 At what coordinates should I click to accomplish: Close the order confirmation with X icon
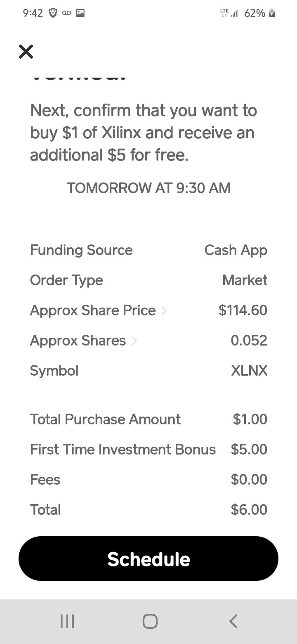click(x=26, y=52)
